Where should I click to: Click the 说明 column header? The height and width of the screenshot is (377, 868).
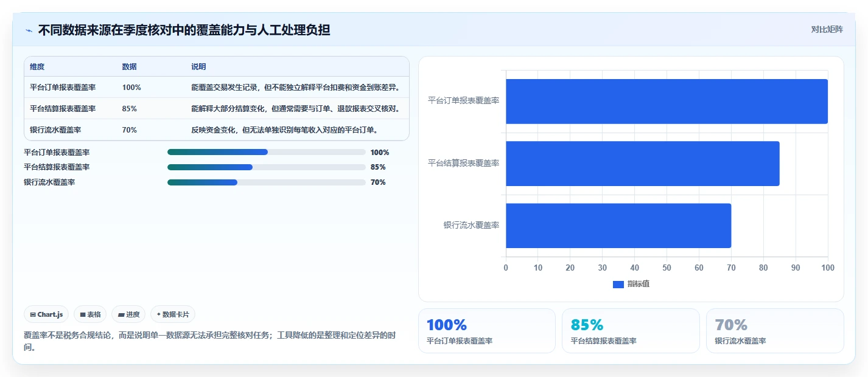click(x=198, y=66)
